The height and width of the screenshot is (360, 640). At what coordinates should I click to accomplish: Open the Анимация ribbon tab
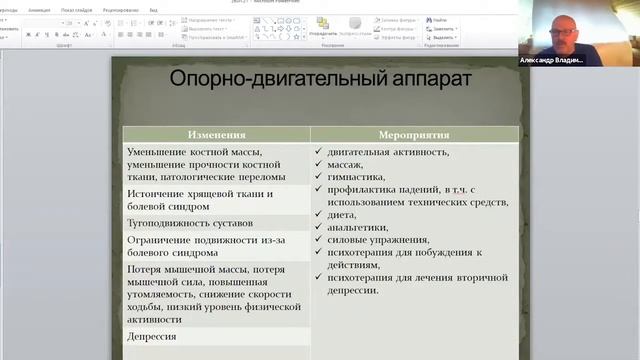point(39,9)
